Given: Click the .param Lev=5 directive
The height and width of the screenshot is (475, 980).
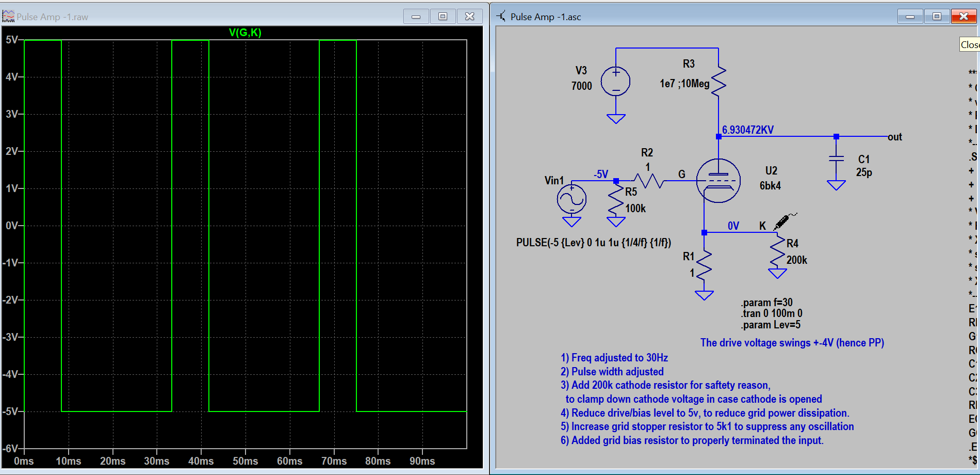Looking at the screenshot, I should (771, 325).
